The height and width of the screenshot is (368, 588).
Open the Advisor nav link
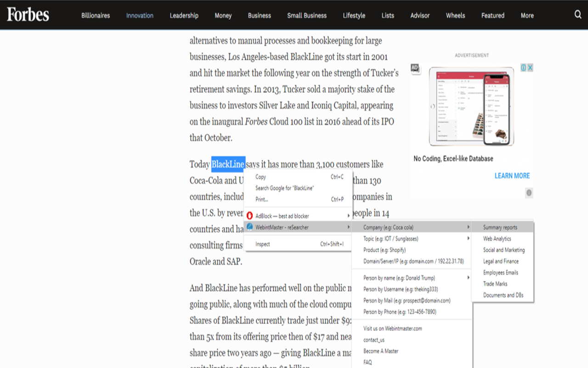pyautogui.click(x=420, y=15)
